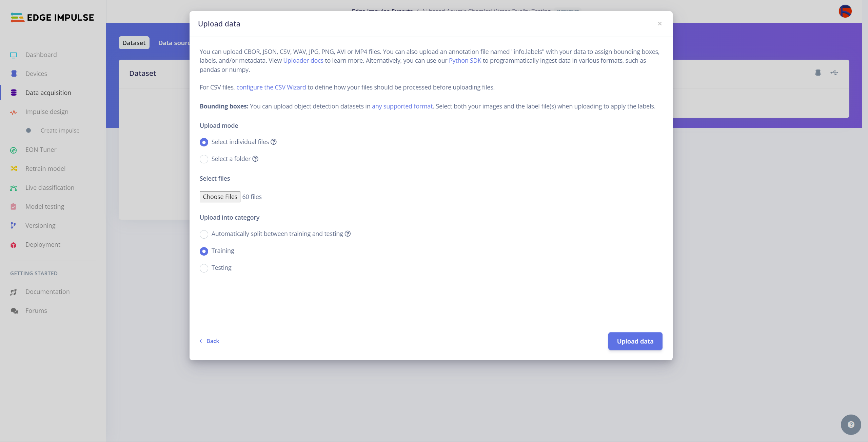This screenshot has height=442, width=868.
Task: Click the Dashboard icon in sidebar
Action: pyautogui.click(x=14, y=55)
